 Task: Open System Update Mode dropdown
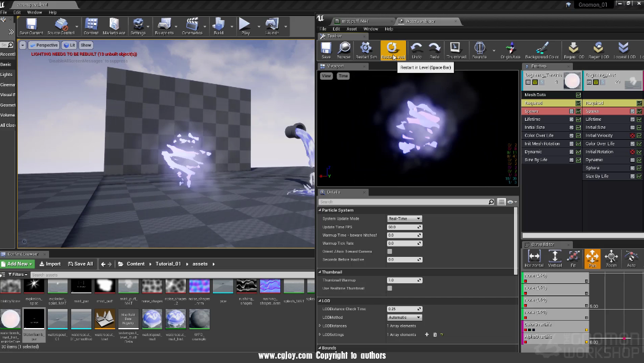(404, 219)
